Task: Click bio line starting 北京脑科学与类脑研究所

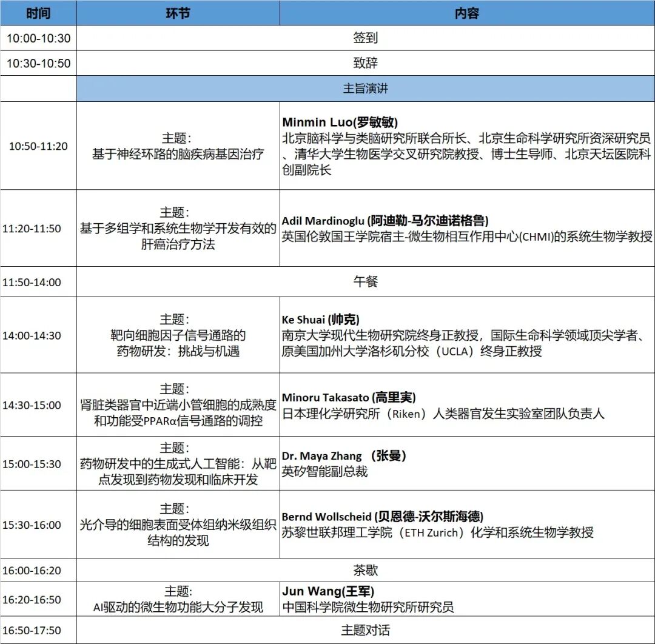Action: click(466, 138)
